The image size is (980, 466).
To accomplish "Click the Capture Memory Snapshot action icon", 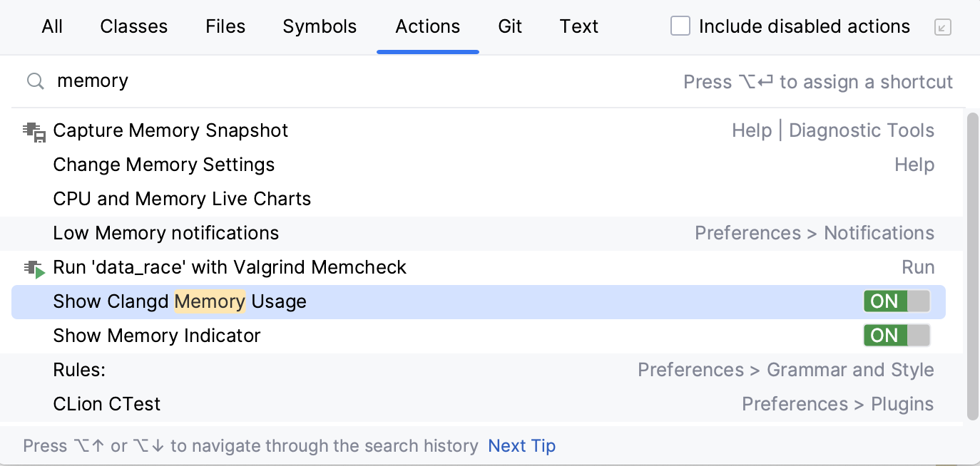I will (33, 130).
